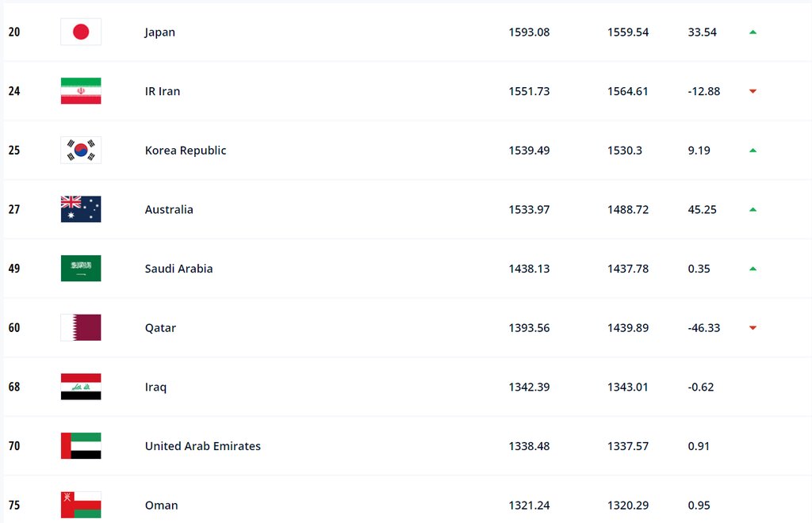
Task: Open the Japan team link
Action: click(160, 32)
